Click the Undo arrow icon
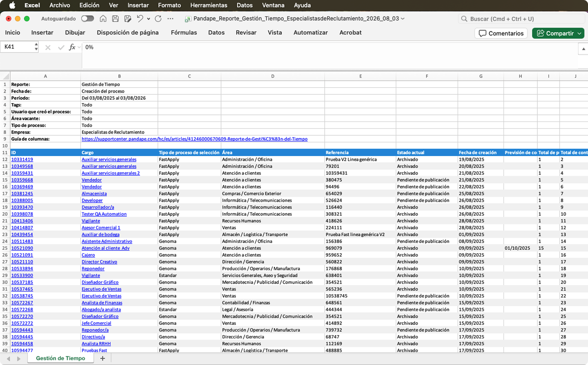Image resolution: width=588 pixels, height=365 pixels. (x=140, y=19)
